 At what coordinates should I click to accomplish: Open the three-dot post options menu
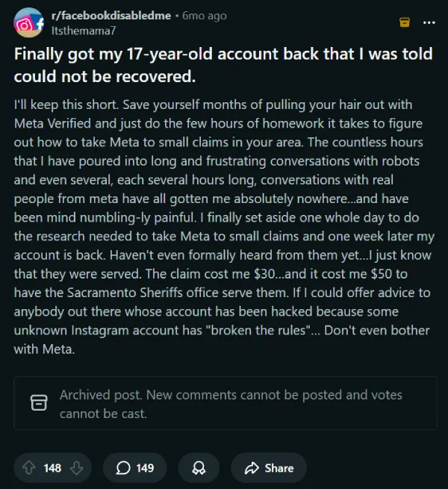click(x=429, y=22)
